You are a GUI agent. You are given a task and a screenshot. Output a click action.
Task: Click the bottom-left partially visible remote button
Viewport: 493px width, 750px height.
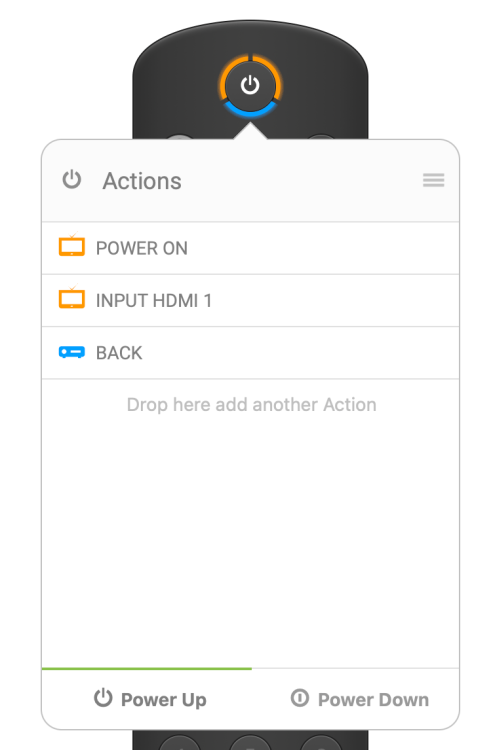click(x=179, y=741)
